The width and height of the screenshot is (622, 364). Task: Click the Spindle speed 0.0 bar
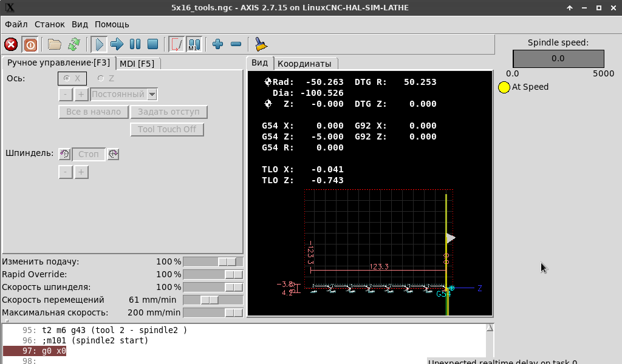click(x=558, y=59)
